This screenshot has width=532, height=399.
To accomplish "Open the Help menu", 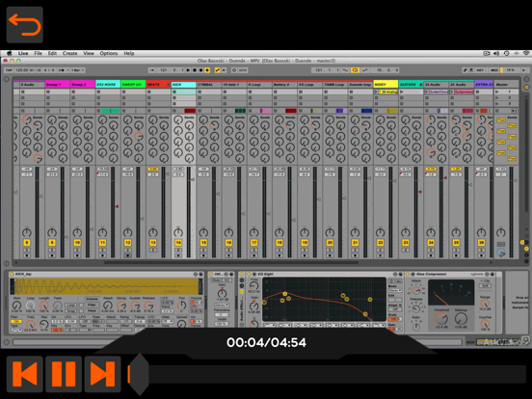I will [129, 53].
